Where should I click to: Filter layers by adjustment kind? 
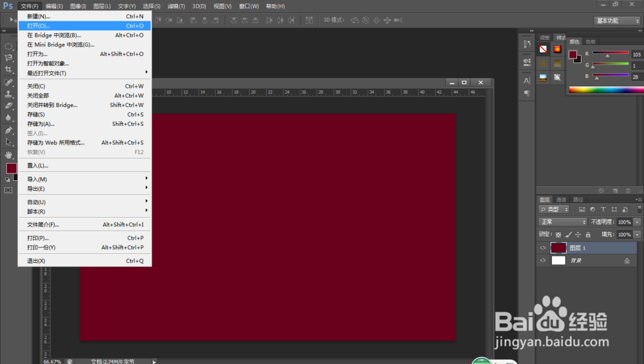(592, 209)
